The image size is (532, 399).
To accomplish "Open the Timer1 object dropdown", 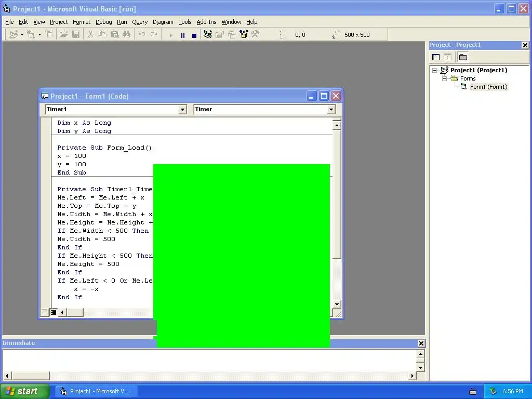I will pyautogui.click(x=182, y=109).
